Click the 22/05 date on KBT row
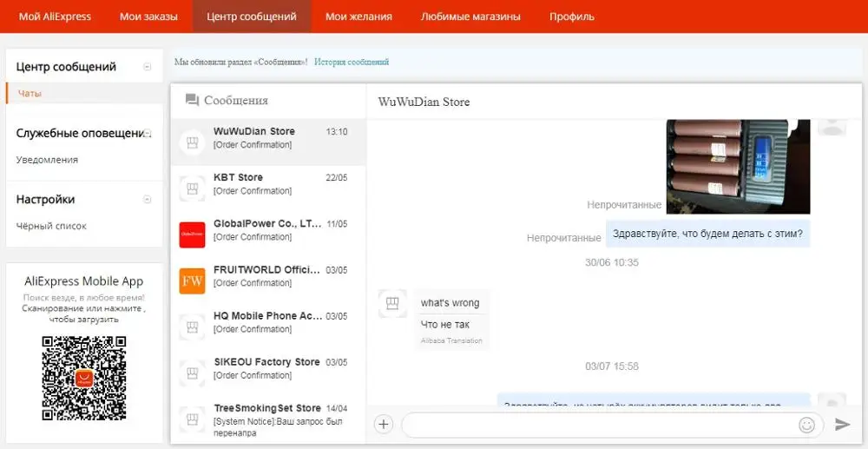868x449 pixels. tap(337, 178)
